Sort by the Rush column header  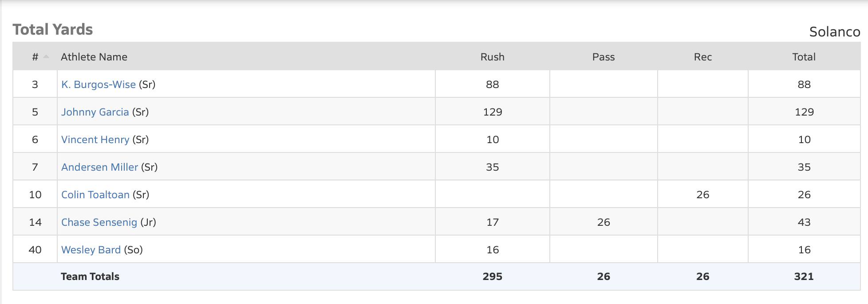click(x=492, y=57)
